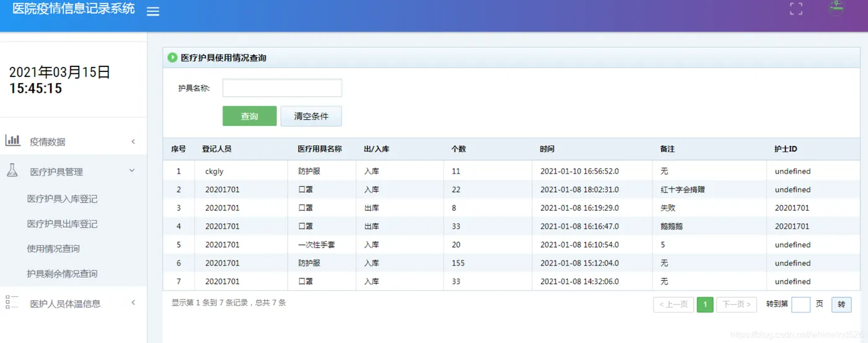Select the count cell 8
This screenshot has height=343, width=868.
point(454,208)
